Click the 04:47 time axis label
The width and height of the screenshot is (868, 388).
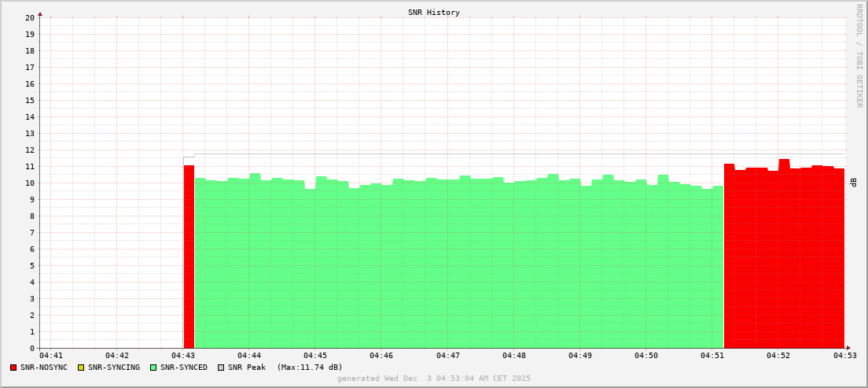coord(447,357)
